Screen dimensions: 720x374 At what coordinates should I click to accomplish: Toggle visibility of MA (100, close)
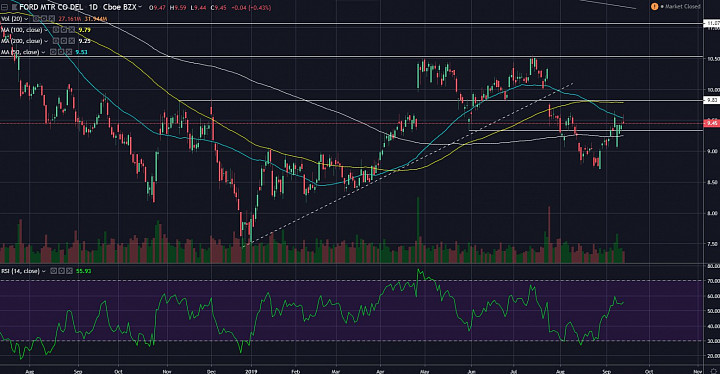pos(56,30)
